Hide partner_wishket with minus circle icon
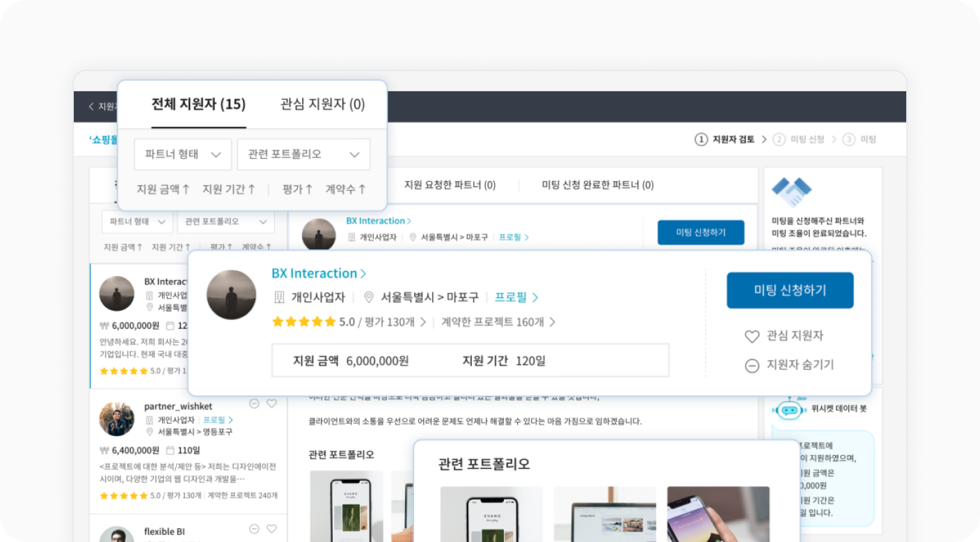The height and width of the screenshot is (542, 980). click(254, 403)
